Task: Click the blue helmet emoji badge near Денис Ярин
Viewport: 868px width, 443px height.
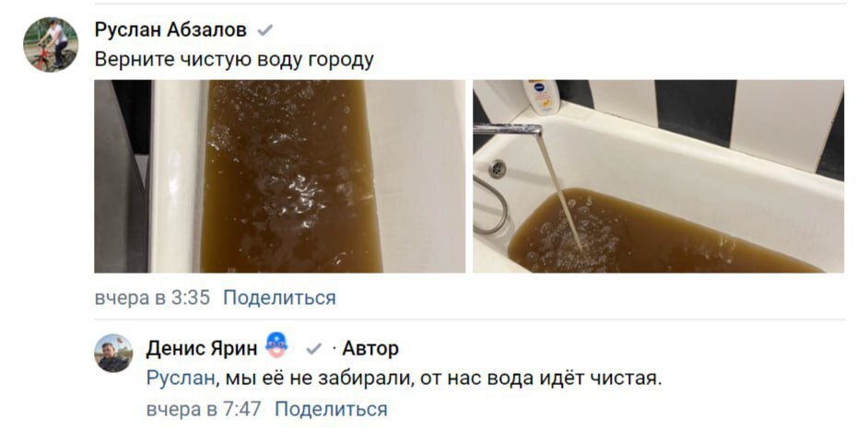Action: 276,345
